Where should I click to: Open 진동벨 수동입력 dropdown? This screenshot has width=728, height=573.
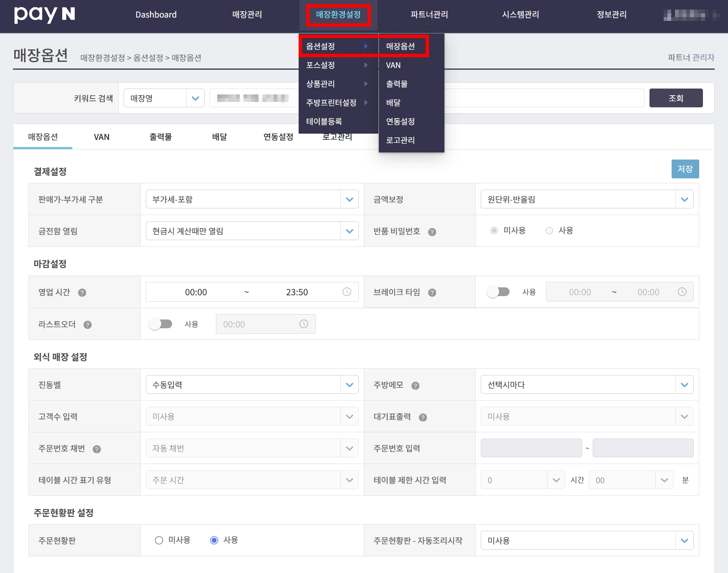pyautogui.click(x=252, y=385)
